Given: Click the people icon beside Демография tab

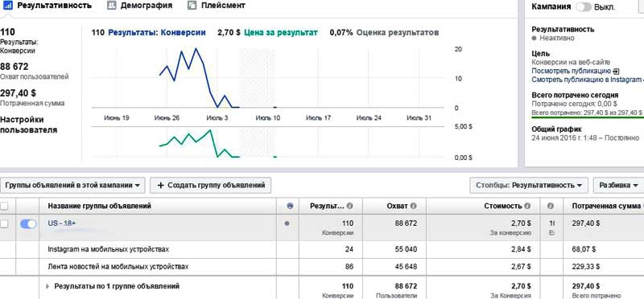Looking at the screenshot, I should pyautogui.click(x=111, y=6).
